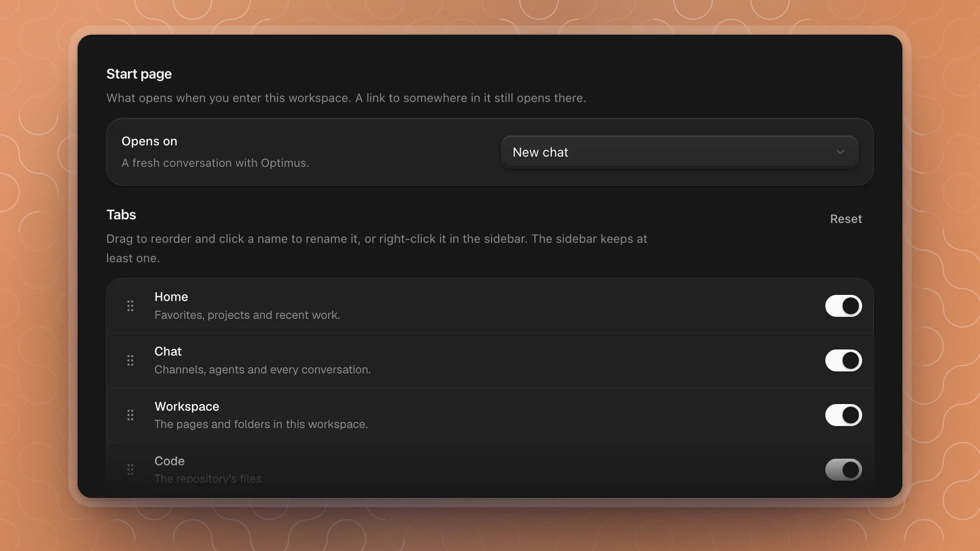Click 'The repository's files.' description
Viewport: 980px width, 551px height.
pos(209,479)
